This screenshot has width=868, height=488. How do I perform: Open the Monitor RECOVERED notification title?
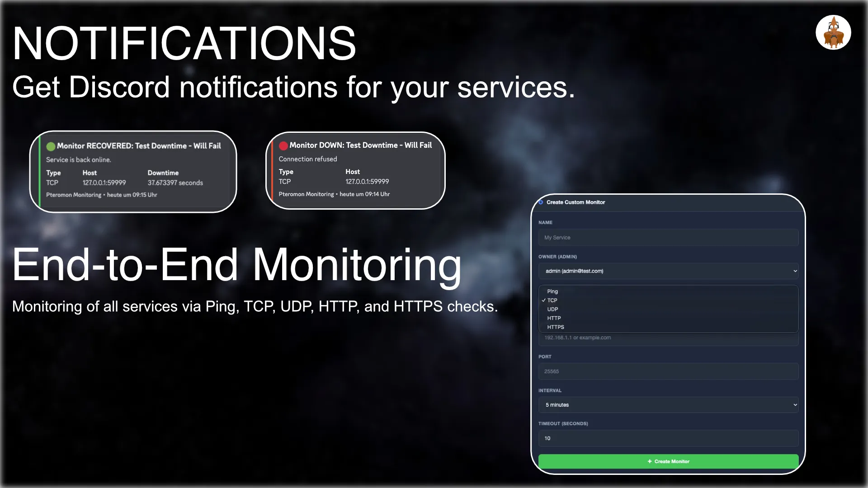(x=139, y=146)
